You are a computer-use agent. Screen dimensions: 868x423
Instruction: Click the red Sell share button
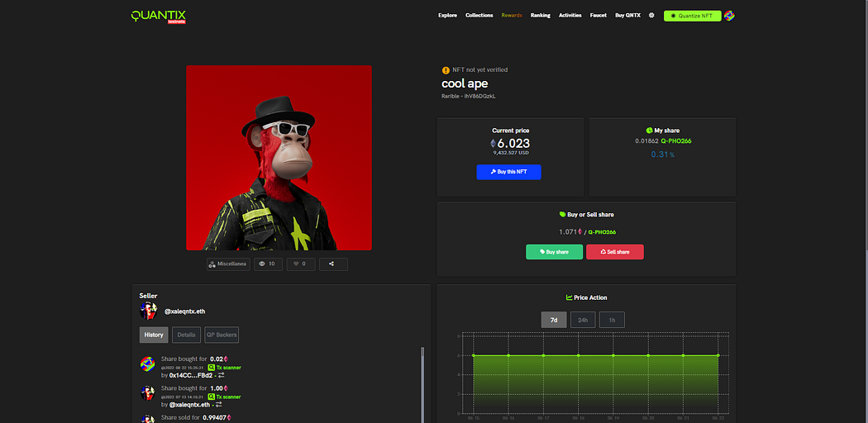(615, 252)
